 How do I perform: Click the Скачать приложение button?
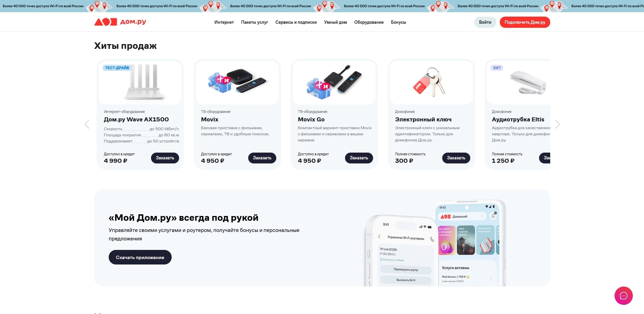coord(140,257)
